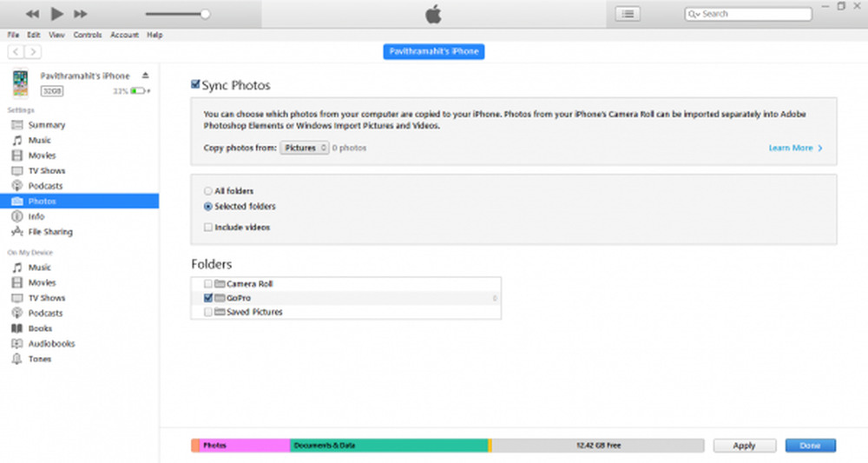Viewport: 868px width, 463px height.
Task: Open the File menu
Action: [x=13, y=35]
